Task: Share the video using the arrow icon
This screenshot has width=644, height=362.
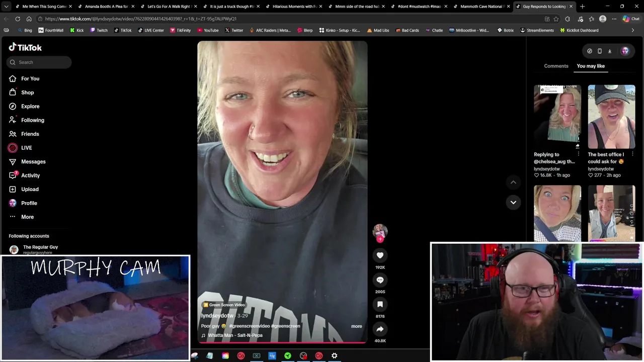Action: click(x=380, y=329)
